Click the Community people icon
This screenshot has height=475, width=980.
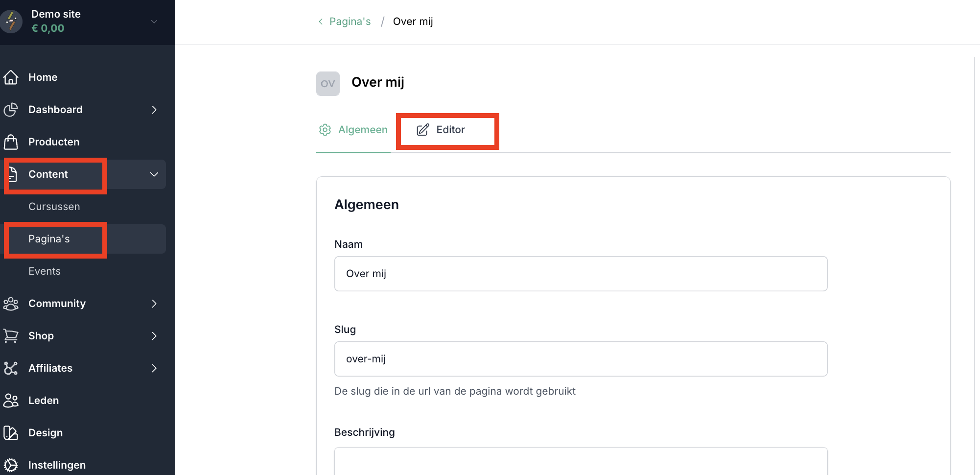pos(11,304)
